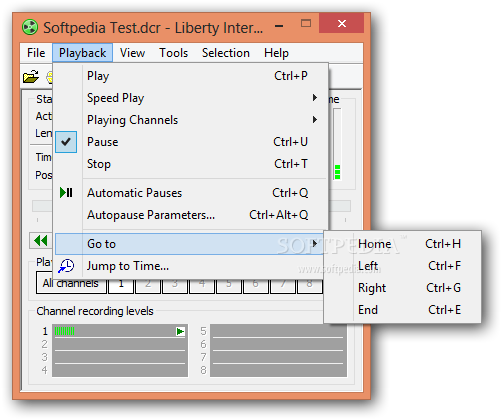Click the Jump to Time clock icon
Screen dimensions: 502x420
coord(66,266)
